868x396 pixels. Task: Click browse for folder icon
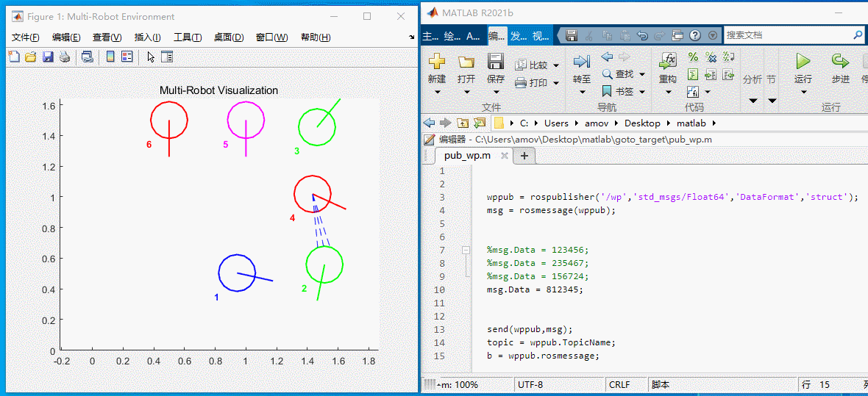click(480, 123)
